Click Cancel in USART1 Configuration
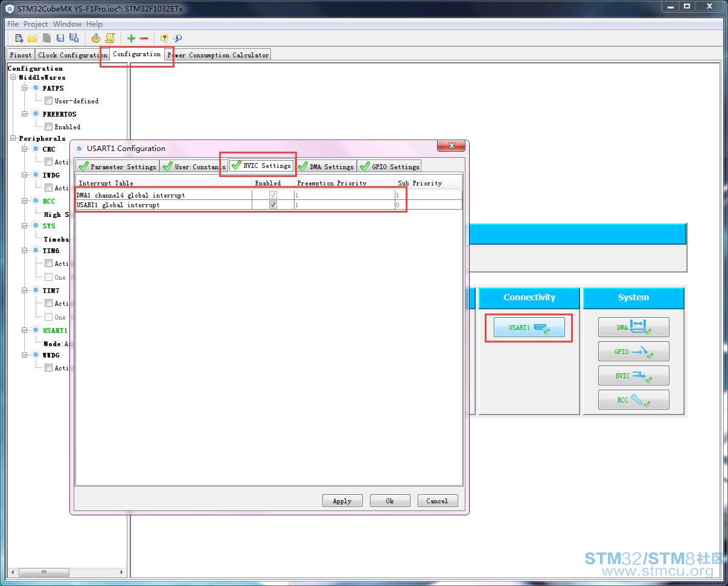This screenshot has height=586, width=728. pyautogui.click(x=438, y=501)
